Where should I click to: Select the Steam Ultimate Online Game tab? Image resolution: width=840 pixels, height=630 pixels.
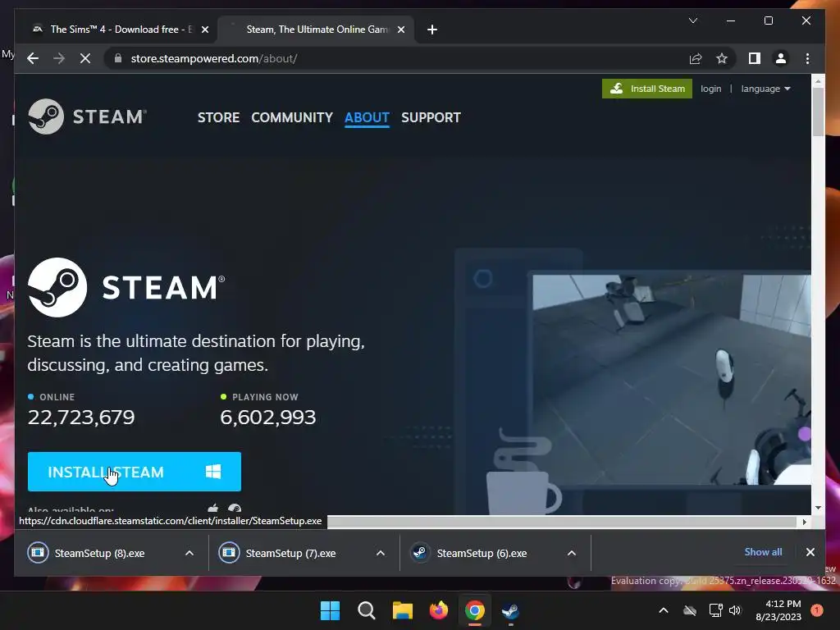316,30
